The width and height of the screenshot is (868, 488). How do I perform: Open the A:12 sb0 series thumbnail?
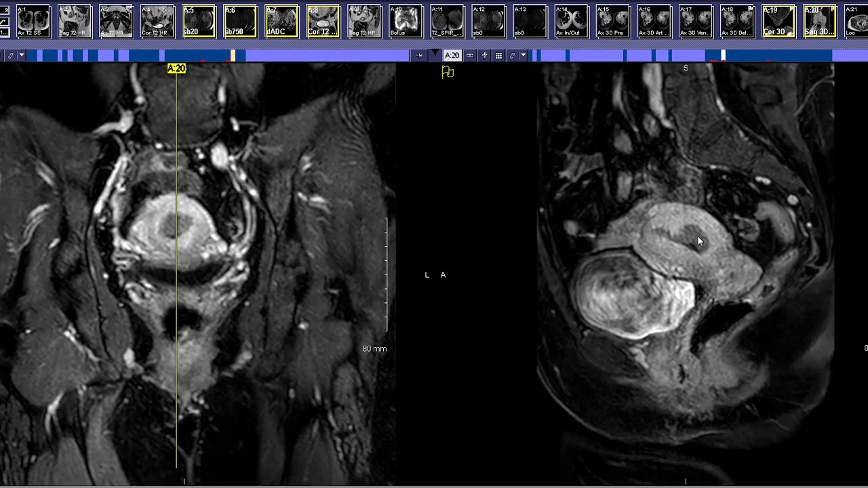tap(488, 21)
